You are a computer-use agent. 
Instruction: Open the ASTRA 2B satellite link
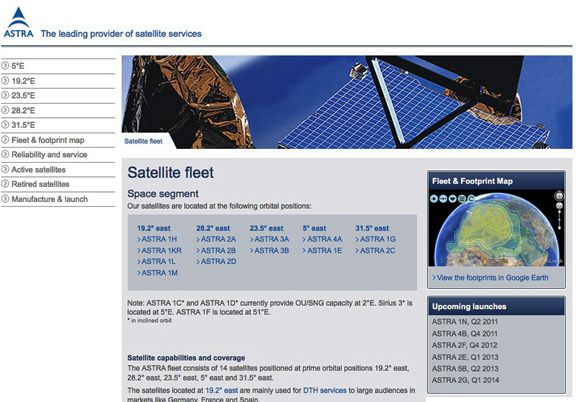tap(216, 251)
